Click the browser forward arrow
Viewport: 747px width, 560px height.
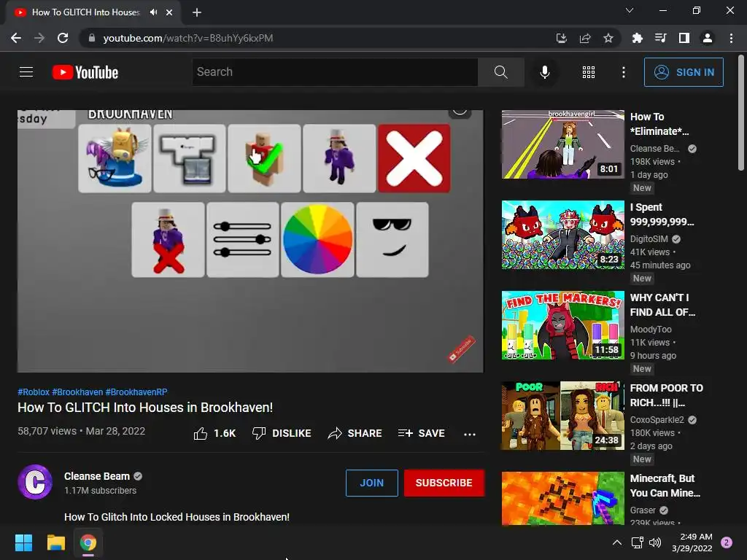point(39,38)
